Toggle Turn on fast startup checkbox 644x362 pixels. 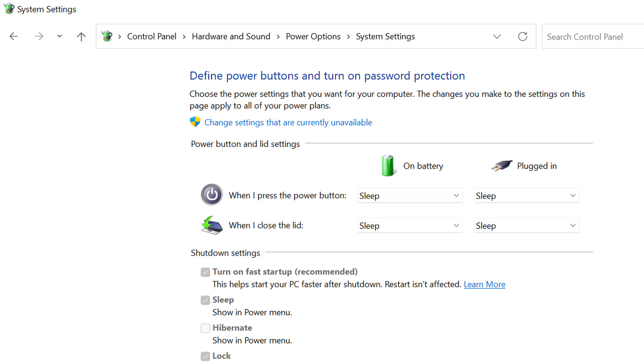205,272
